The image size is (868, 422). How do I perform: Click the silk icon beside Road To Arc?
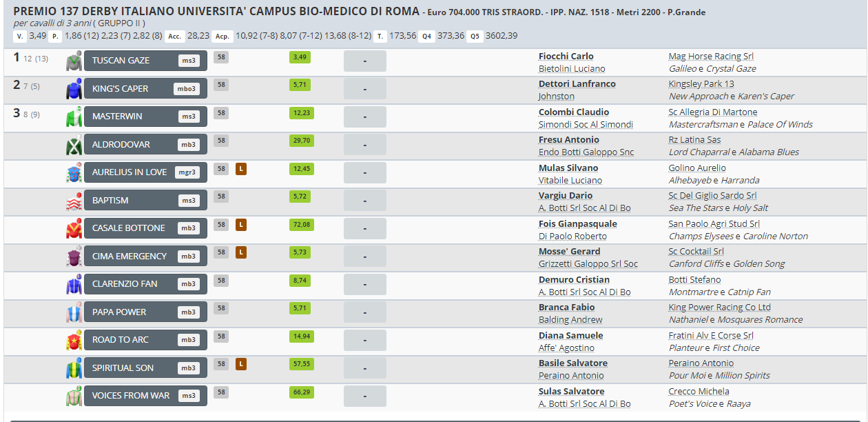74,341
